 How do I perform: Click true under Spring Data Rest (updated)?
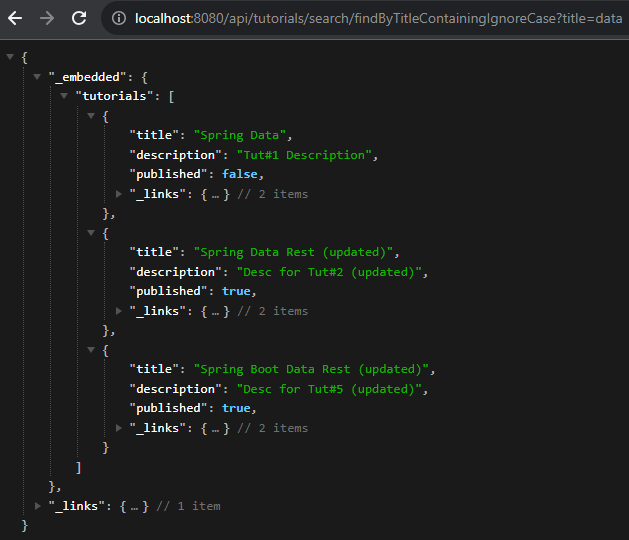pos(236,291)
